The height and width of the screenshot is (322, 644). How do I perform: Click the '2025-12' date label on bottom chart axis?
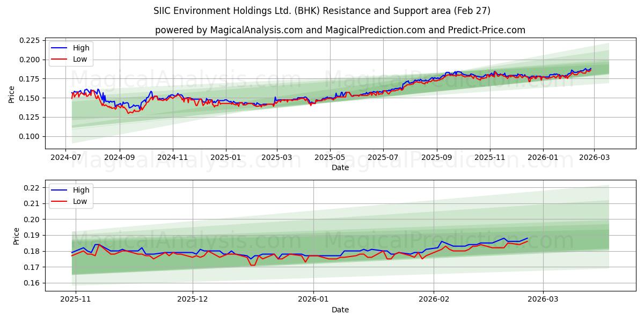pos(193,300)
